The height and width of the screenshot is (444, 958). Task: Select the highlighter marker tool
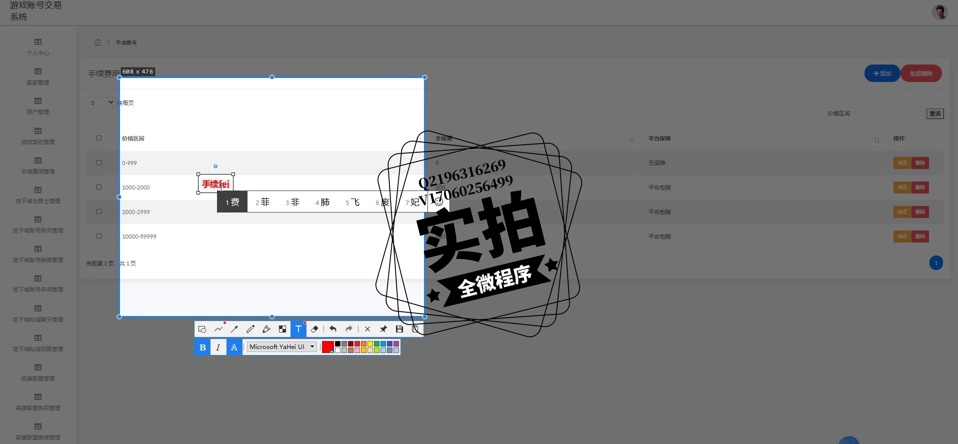click(x=266, y=329)
